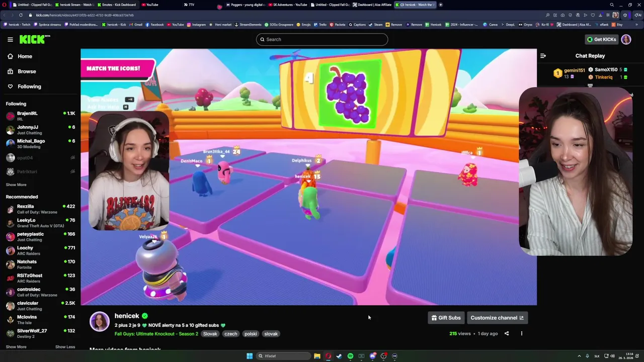Screen dimensions: 644x362
Task: Click the Gift Subs button
Action: tap(446, 318)
